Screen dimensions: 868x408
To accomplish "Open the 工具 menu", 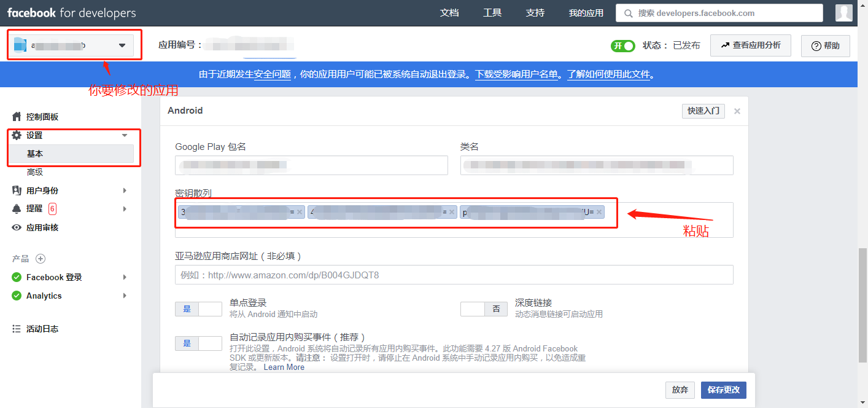I will (x=492, y=13).
